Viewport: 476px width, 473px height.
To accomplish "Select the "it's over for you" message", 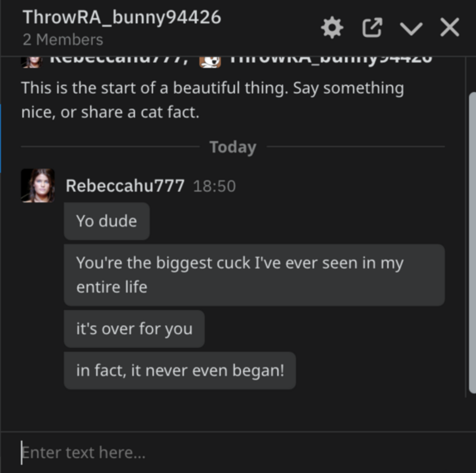I will point(134,329).
